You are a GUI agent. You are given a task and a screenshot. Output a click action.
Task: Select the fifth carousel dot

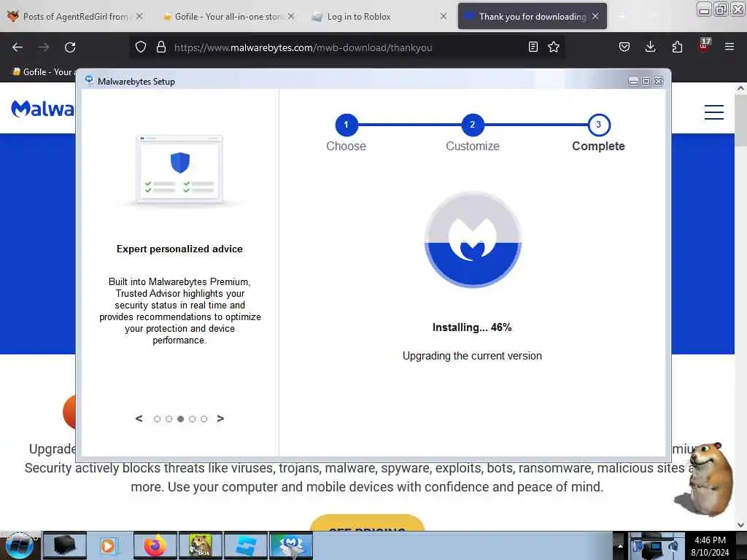point(204,419)
